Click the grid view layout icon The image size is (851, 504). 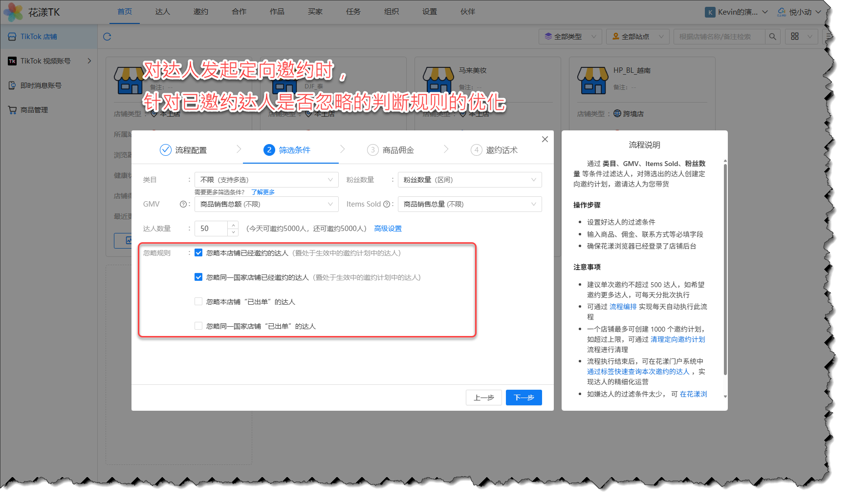coord(795,37)
